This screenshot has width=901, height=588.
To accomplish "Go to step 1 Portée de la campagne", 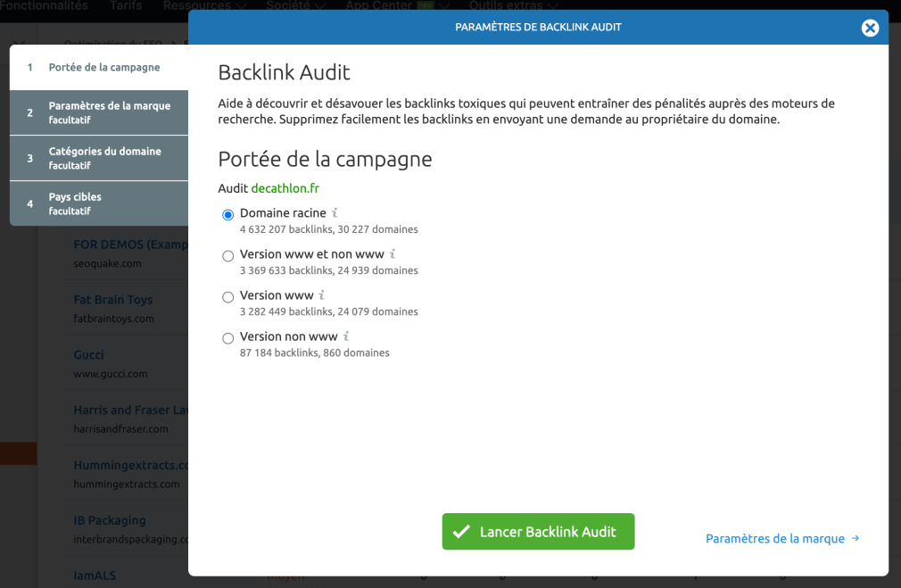I will point(99,67).
